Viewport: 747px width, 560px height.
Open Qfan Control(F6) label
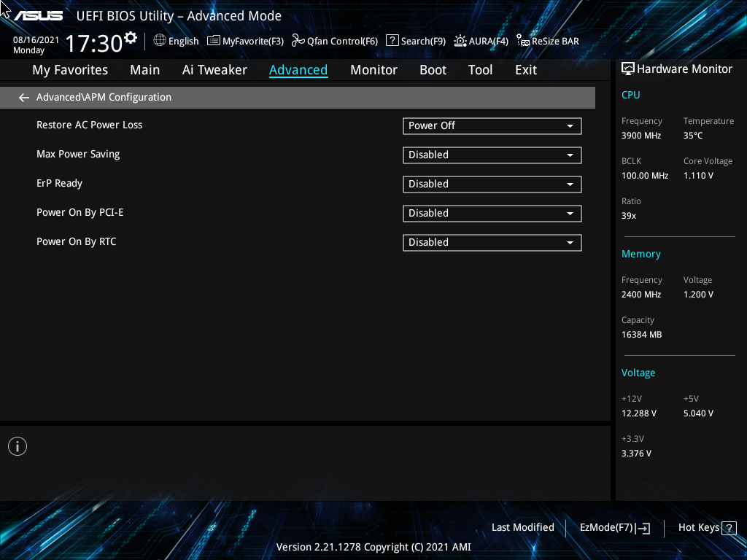[x=343, y=41]
